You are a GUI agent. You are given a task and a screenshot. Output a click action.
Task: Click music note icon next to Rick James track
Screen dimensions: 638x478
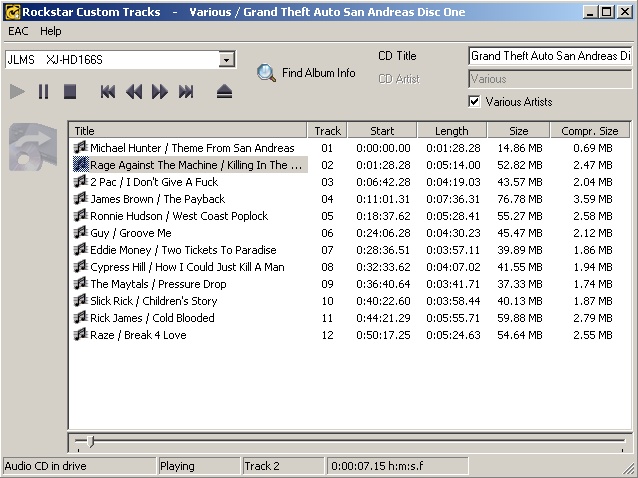point(81,317)
